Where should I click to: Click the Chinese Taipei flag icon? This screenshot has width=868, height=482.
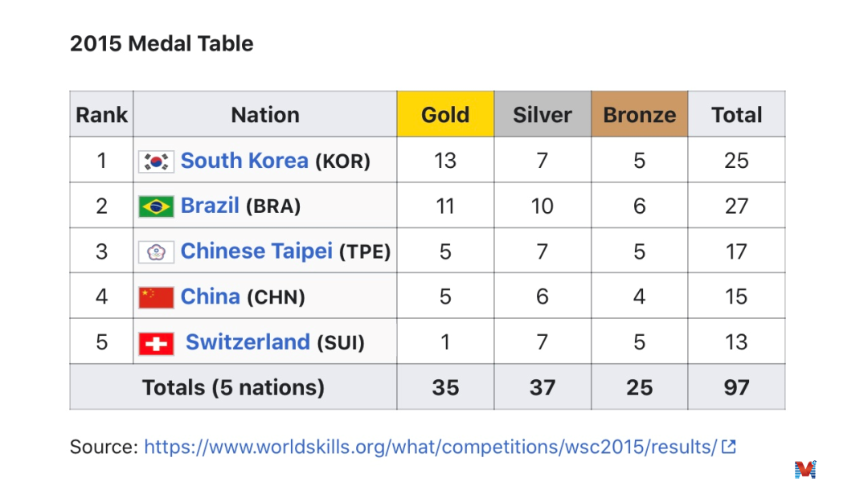pyautogui.click(x=156, y=252)
